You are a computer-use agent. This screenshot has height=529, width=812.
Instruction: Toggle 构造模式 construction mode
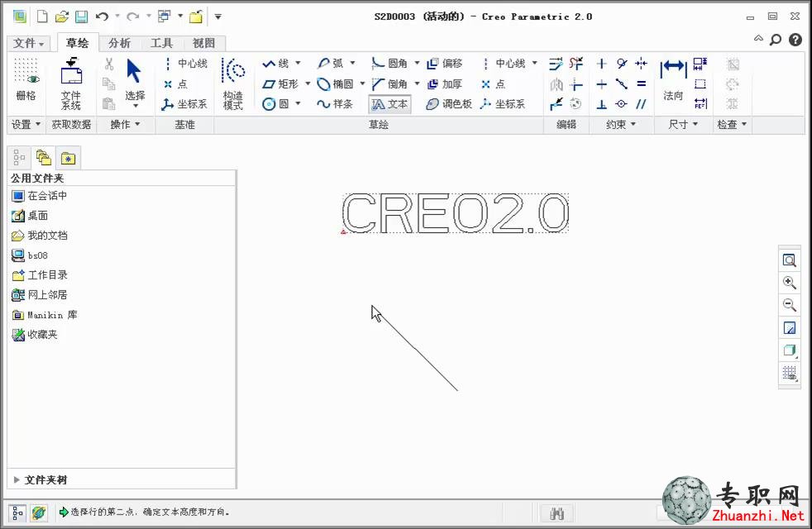[x=232, y=83]
